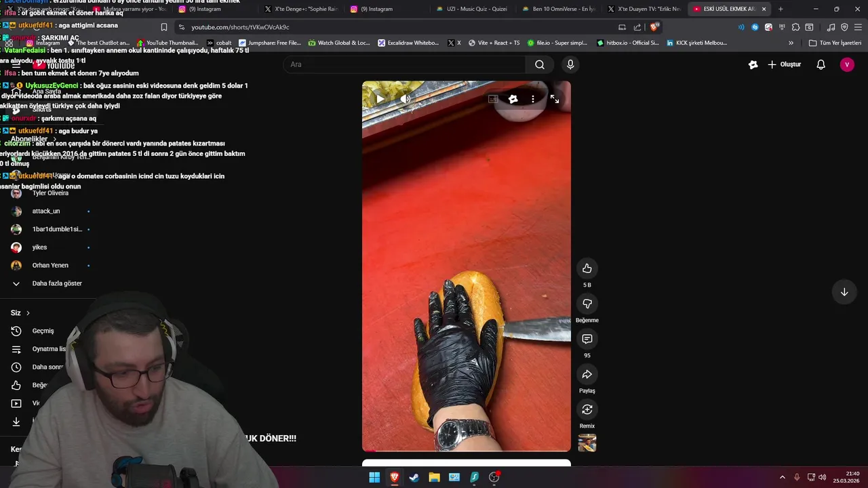The image size is (868, 488).
Task: Open Tüm Yer İşaretleri bookmarks folder
Action: point(835,43)
